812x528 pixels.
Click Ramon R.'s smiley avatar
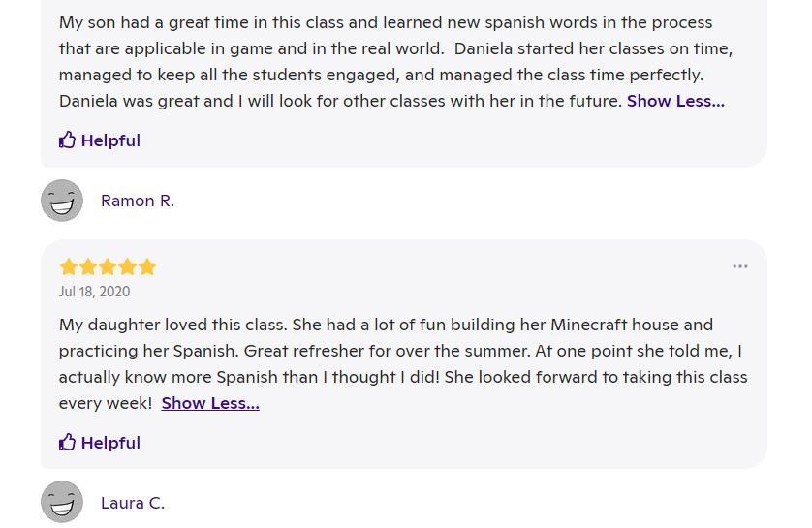click(x=62, y=201)
